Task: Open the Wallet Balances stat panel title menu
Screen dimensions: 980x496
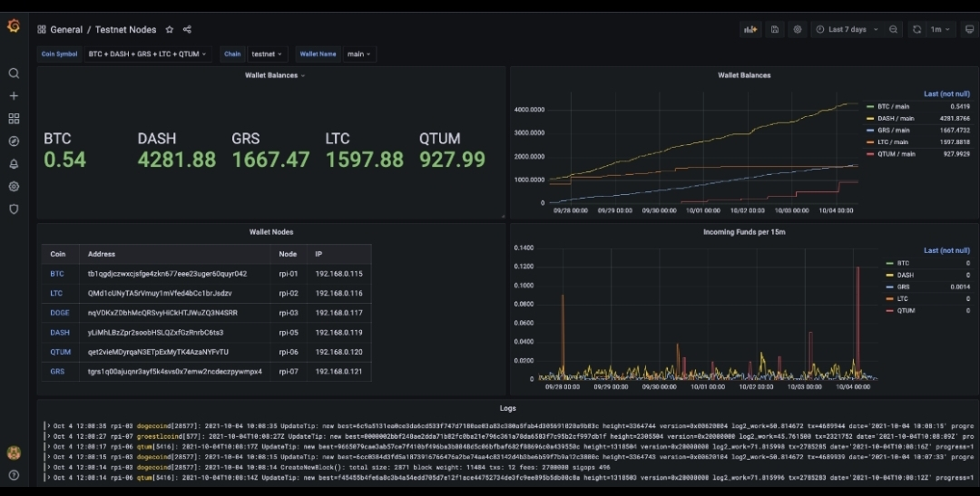Action: click(x=272, y=75)
